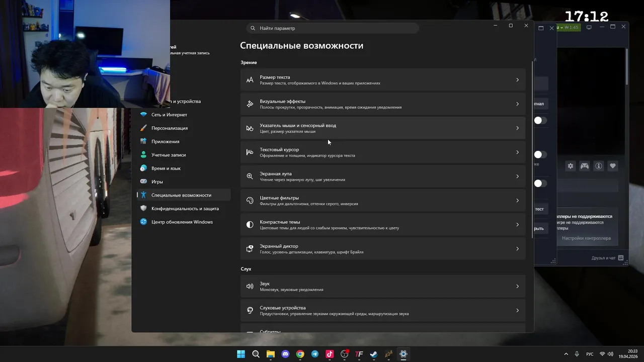Expand Цветные фильтры row chevron

point(517,201)
